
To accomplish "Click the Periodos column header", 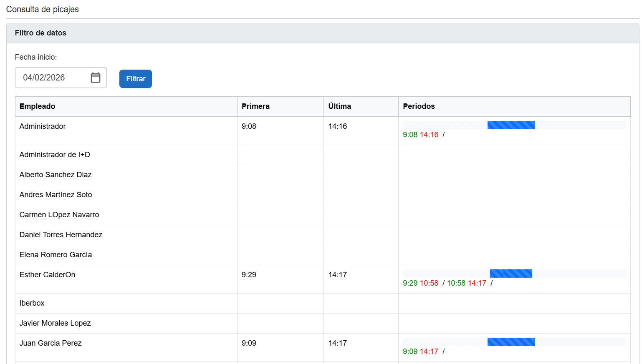I will point(419,106).
